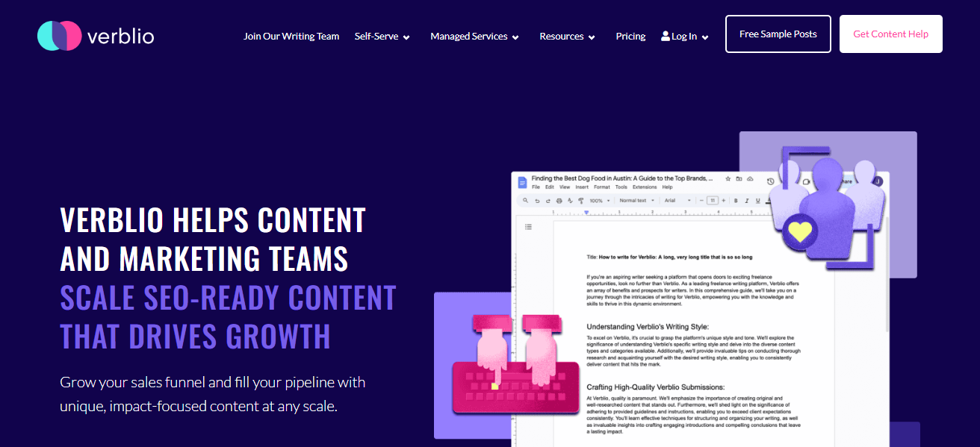Open the Resources dropdown chevron

click(x=592, y=37)
